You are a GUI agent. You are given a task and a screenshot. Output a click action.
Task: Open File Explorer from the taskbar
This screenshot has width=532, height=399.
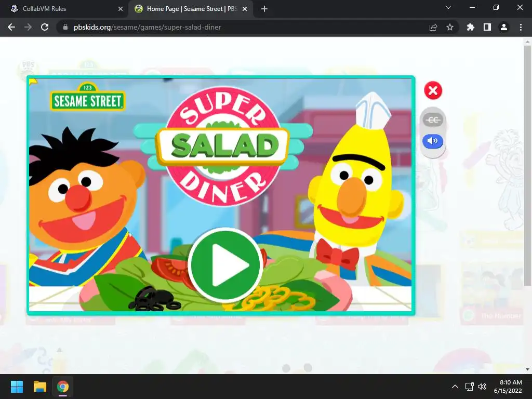click(39, 387)
